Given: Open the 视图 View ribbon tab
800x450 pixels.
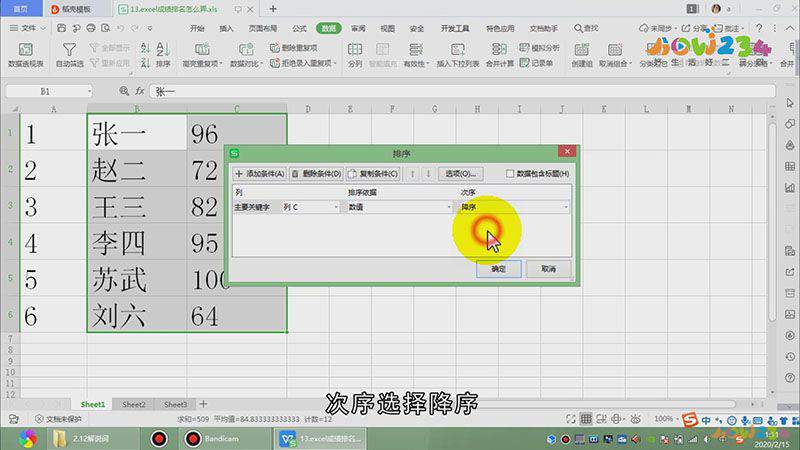Looking at the screenshot, I should point(388,28).
